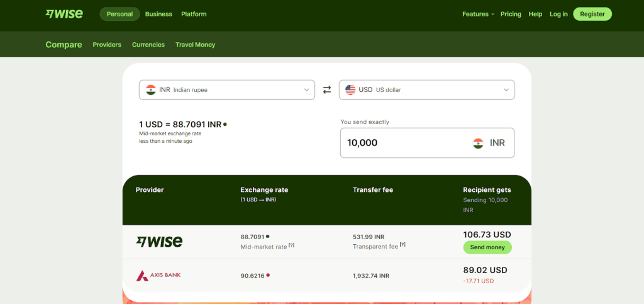Click the info marker next to Transparent fee
The width and height of the screenshot is (644, 304).
[402, 245]
